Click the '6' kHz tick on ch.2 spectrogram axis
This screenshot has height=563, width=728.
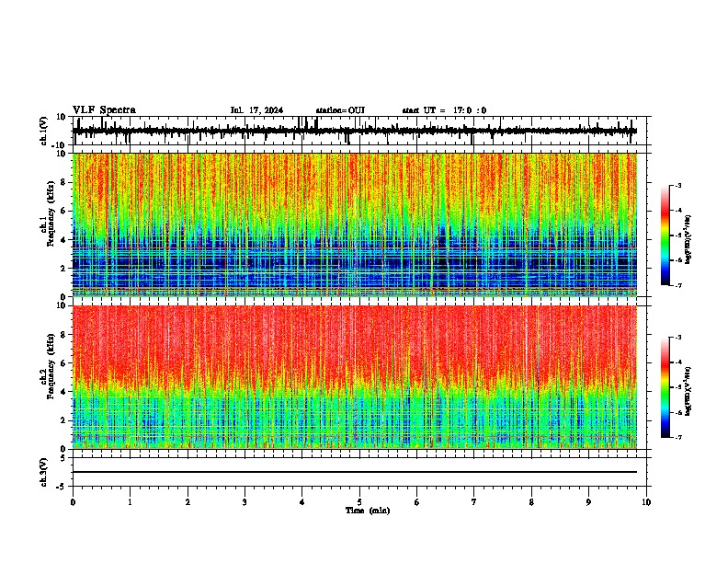pyautogui.click(x=63, y=363)
